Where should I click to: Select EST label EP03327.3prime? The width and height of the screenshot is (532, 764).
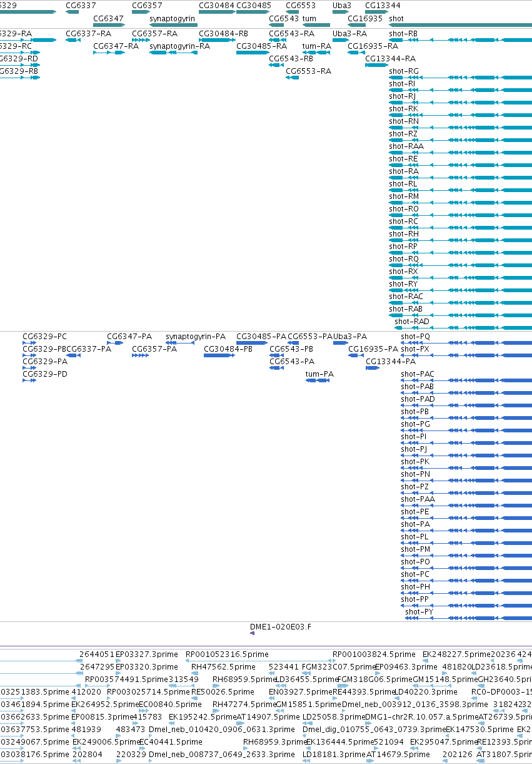147,654
